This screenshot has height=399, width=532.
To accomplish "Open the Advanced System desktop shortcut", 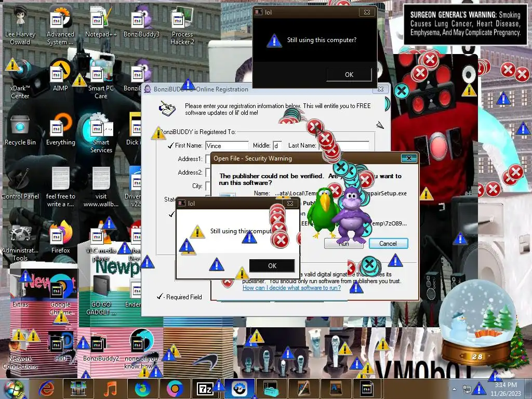I will (60, 25).
